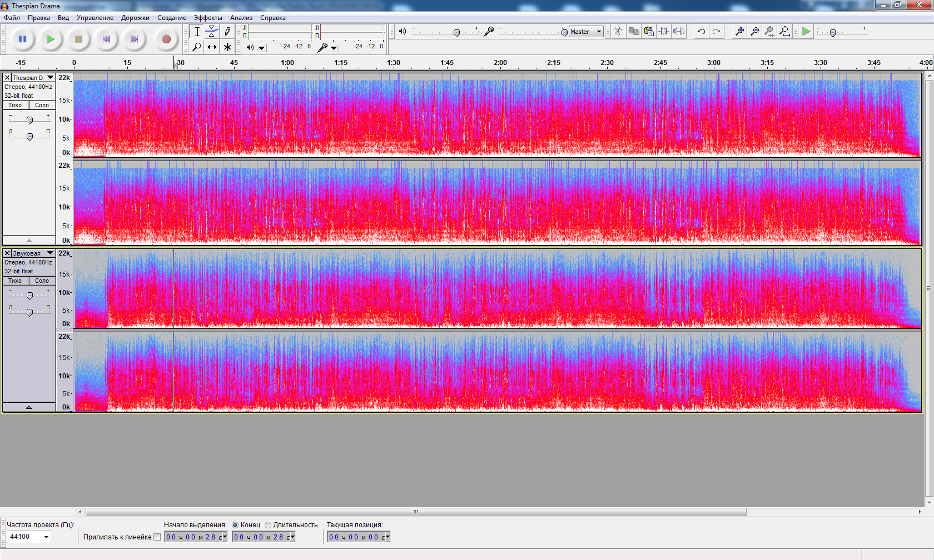Click the Silence audio icon

[679, 31]
